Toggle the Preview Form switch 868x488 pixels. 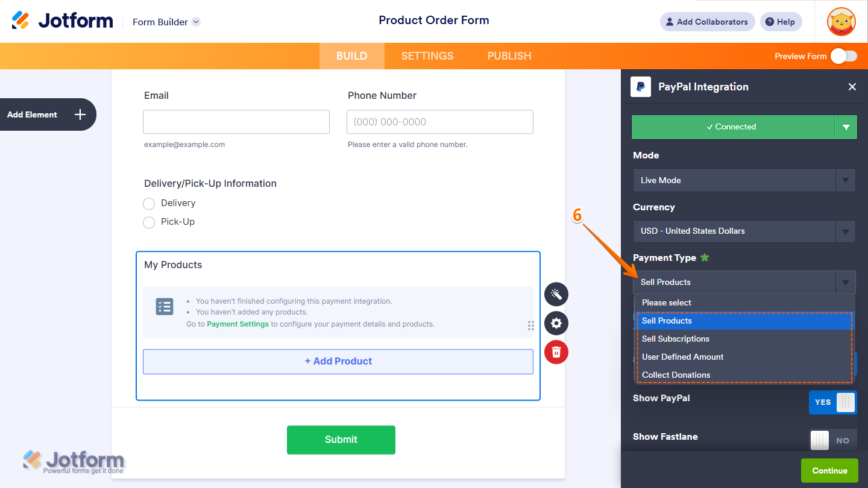click(843, 56)
